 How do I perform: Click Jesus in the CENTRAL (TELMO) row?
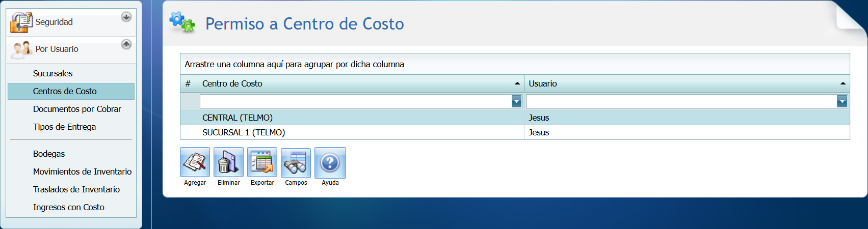539,118
